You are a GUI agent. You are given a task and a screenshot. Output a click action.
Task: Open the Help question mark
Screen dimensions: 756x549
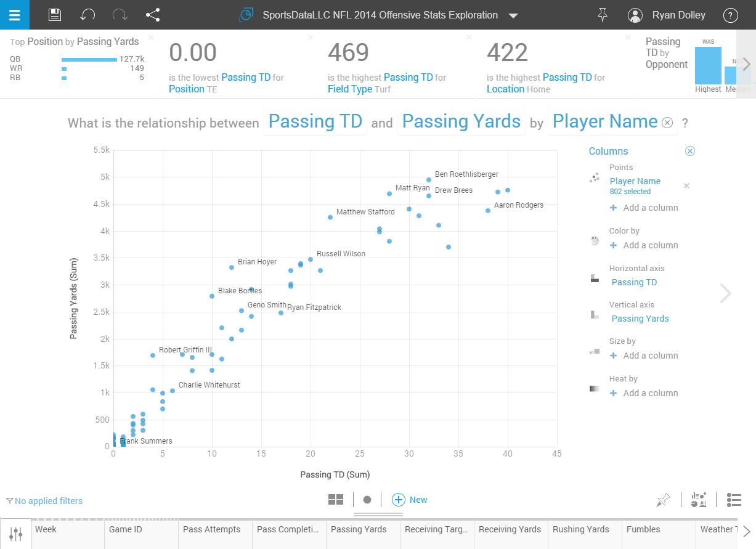pyautogui.click(x=730, y=15)
